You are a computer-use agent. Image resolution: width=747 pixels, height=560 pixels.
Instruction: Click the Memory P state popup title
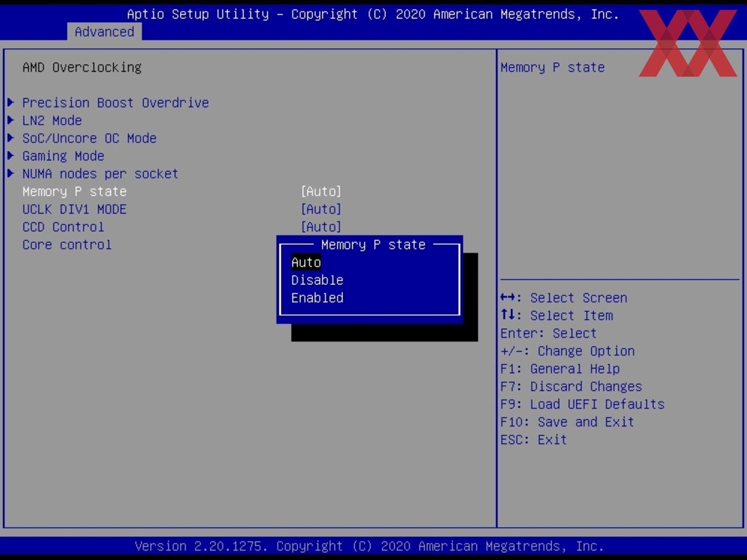(374, 245)
